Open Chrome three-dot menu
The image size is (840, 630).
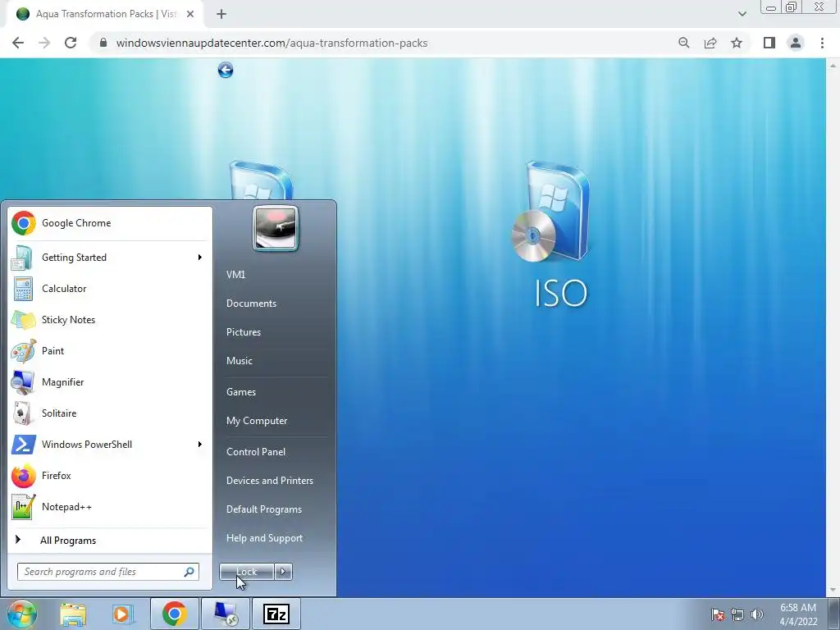822,43
